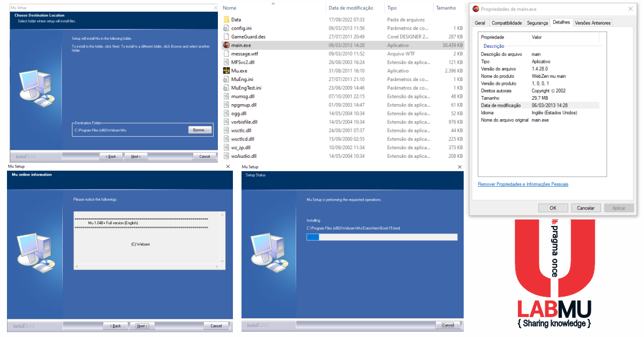Click the installation progress bar
The image size is (644, 337).
pyautogui.click(x=382, y=237)
